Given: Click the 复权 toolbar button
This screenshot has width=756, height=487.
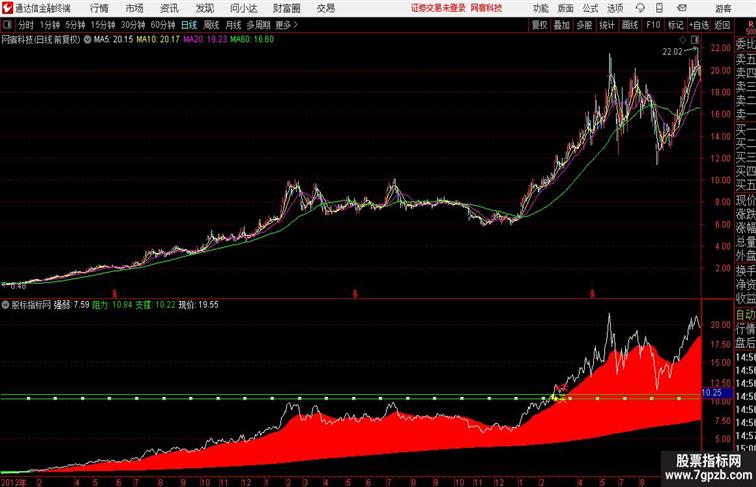Looking at the screenshot, I should (539, 25).
